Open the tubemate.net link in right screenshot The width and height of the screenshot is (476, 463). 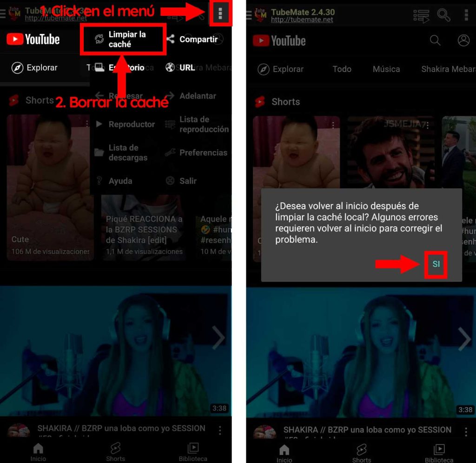pyautogui.click(x=302, y=20)
